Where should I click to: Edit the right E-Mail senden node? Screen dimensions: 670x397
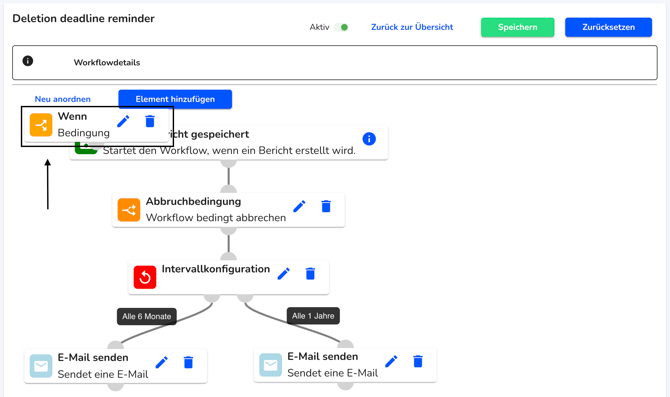pyautogui.click(x=391, y=362)
